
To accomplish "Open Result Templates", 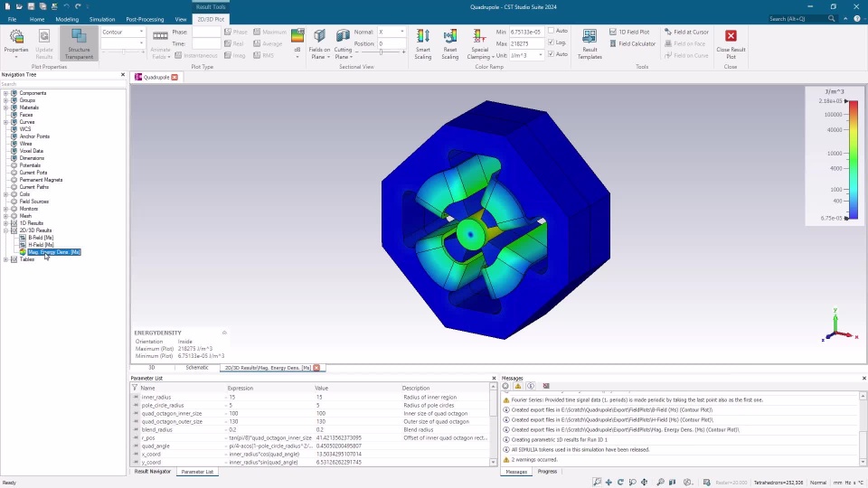I will pyautogui.click(x=590, y=43).
